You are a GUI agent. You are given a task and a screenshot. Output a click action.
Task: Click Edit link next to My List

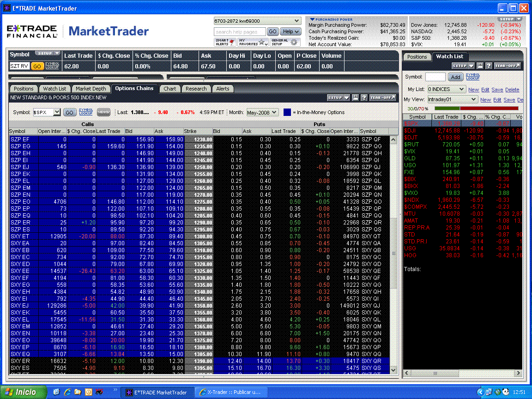click(485, 90)
